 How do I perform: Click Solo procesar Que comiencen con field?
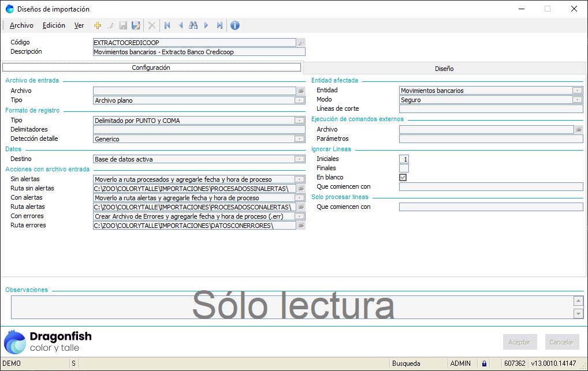491,207
